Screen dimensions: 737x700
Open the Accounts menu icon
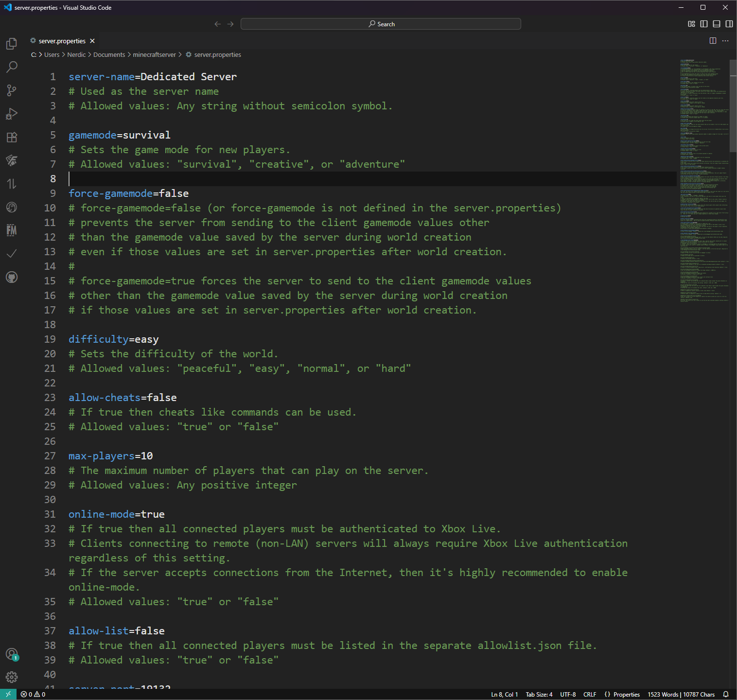12,654
